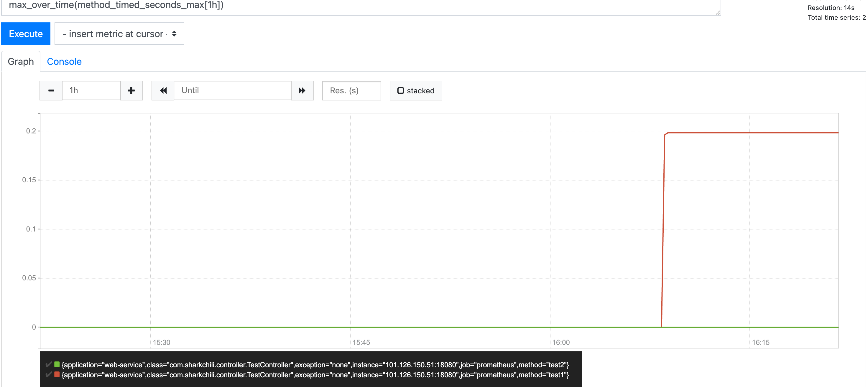The height and width of the screenshot is (387, 868).
Task: Decrease time range with the minus icon
Action: (x=51, y=90)
